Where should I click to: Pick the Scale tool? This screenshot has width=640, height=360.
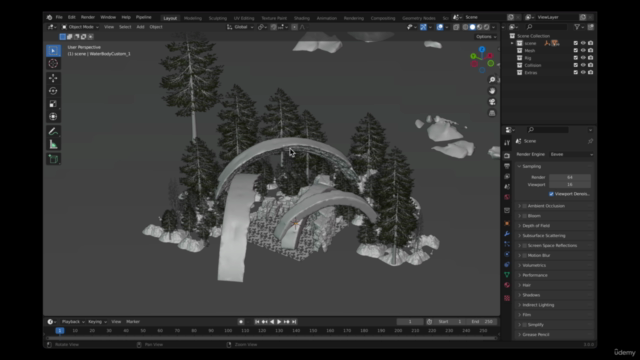53,104
